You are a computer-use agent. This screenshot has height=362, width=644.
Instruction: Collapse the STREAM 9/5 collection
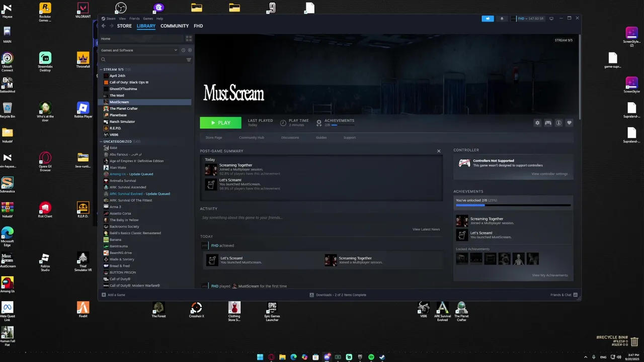(101, 69)
